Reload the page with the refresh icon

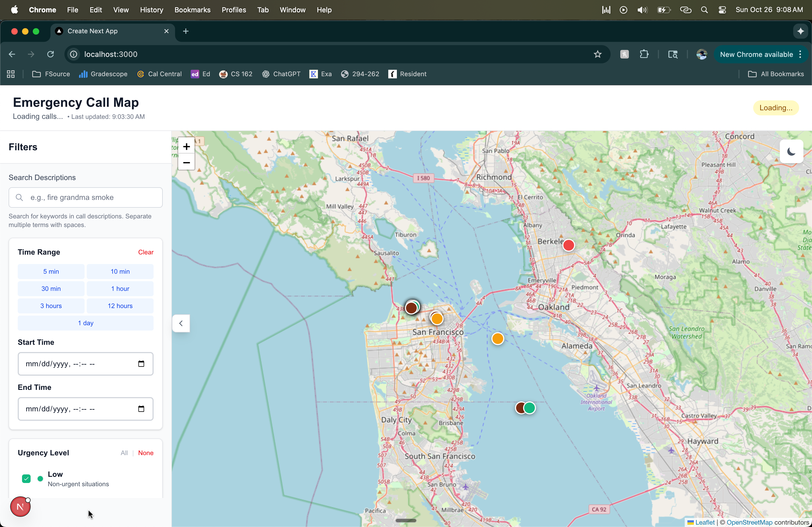tap(50, 54)
